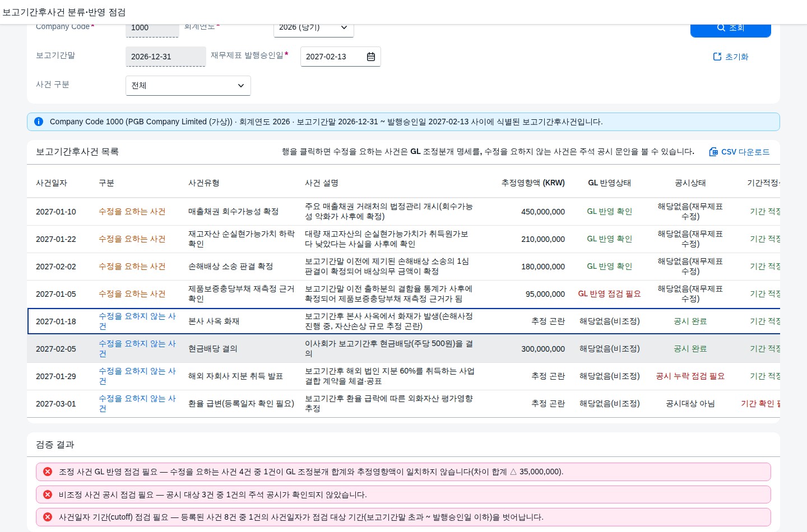
Task: Open the calendar picker for 재무제표 발행승인일
Action: pyautogui.click(x=371, y=57)
